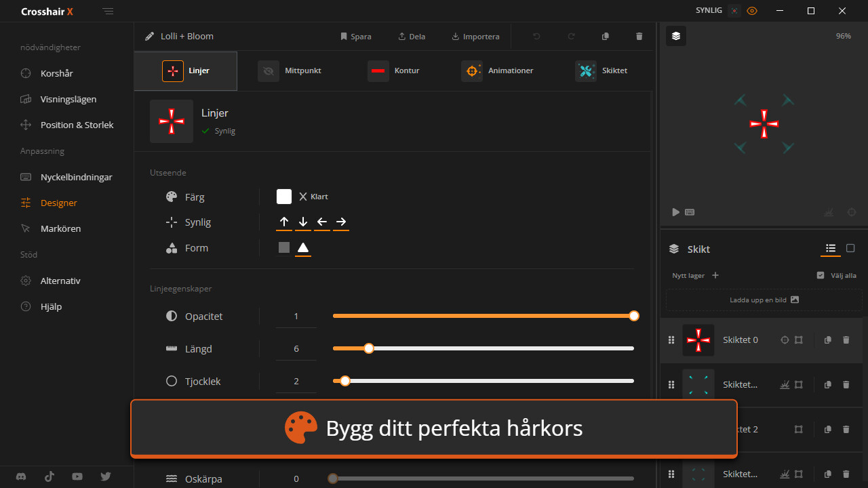Click the layers icon in preview panel
The image size is (868, 488).
click(x=676, y=36)
